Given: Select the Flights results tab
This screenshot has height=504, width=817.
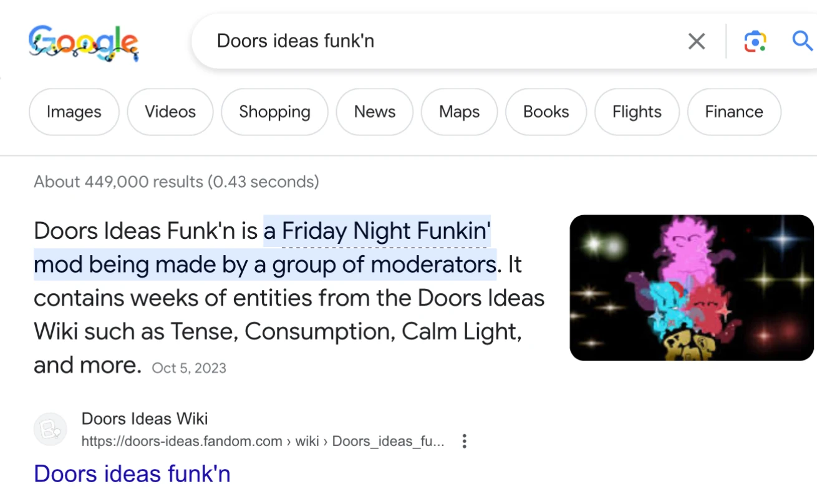Looking at the screenshot, I should point(637,112).
